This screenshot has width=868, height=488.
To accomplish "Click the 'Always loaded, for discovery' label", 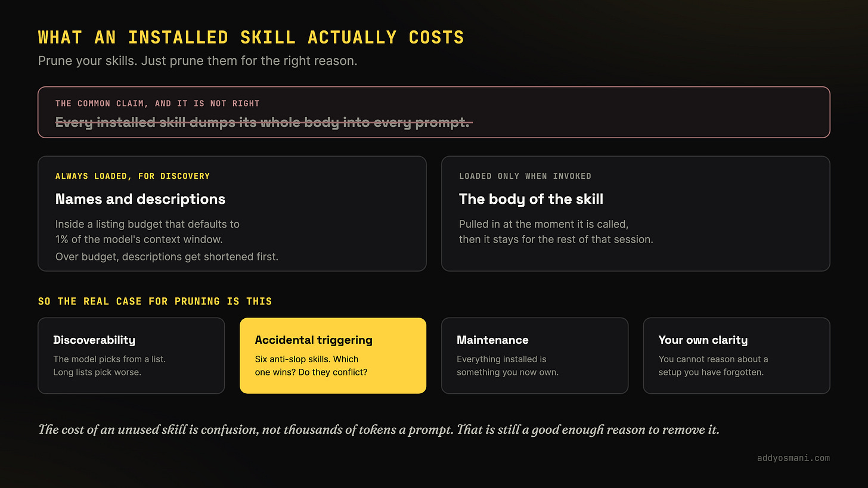I will pyautogui.click(x=132, y=176).
